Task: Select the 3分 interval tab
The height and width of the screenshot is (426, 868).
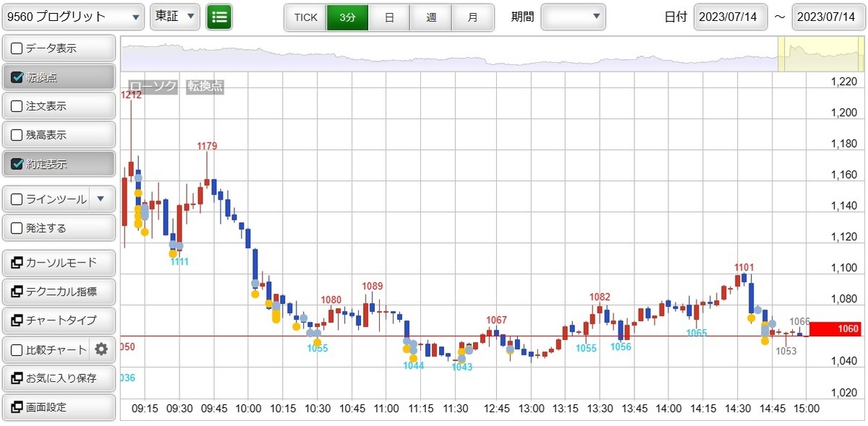Action: coord(347,17)
